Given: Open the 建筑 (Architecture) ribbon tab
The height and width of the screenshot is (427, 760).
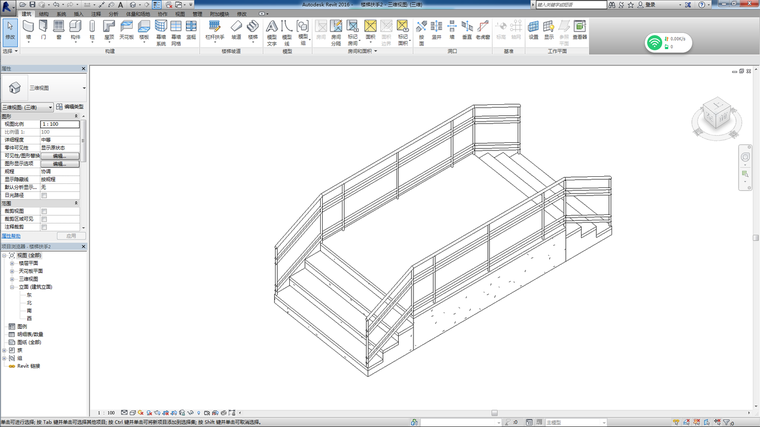Looking at the screenshot, I should pyautogui.click(x=27, y=14).
